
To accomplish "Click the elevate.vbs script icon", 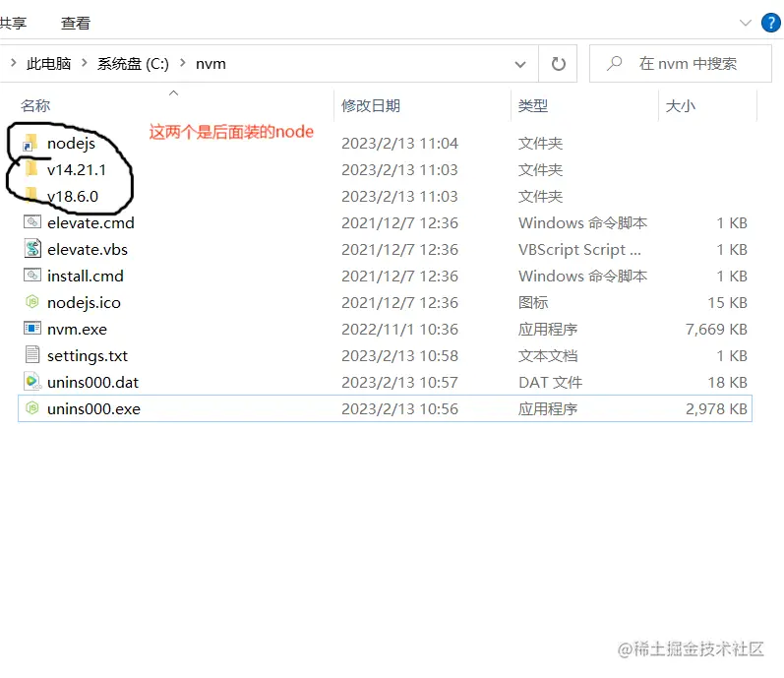I will [x=32, y=249].
